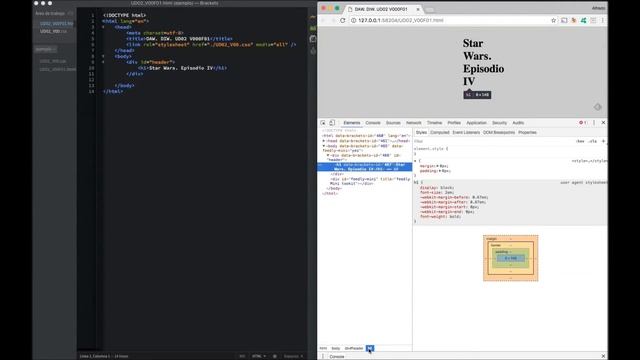Open HTML language dropdown in status bar
This screenshot has width=640, height=360.
(258, 356)
